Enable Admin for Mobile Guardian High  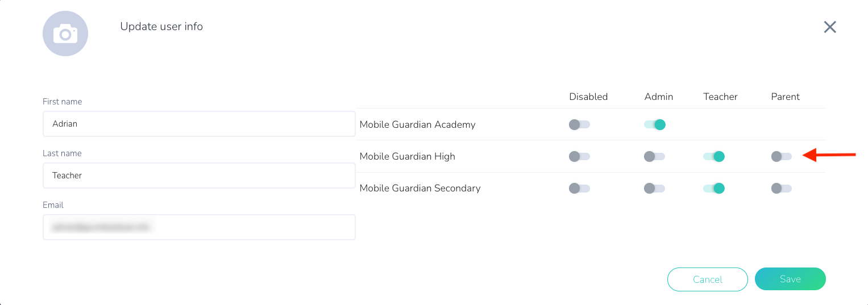pos(654,156)
